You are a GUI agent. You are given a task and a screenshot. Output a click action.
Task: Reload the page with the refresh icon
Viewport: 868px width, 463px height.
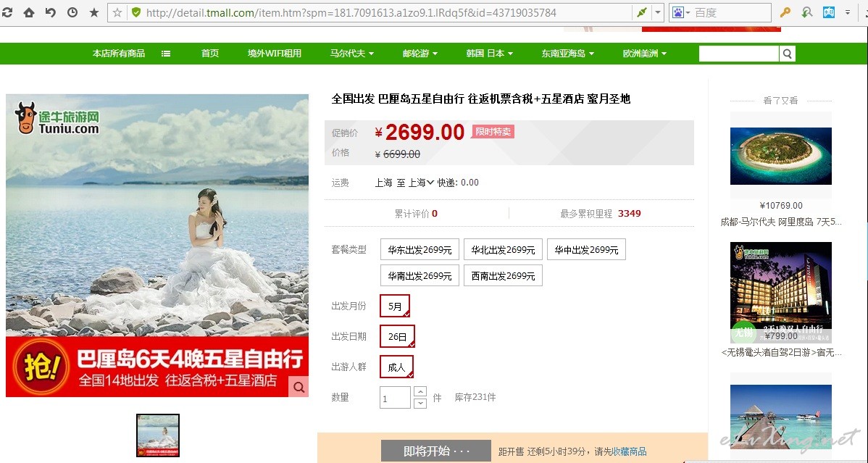[7, 12]
